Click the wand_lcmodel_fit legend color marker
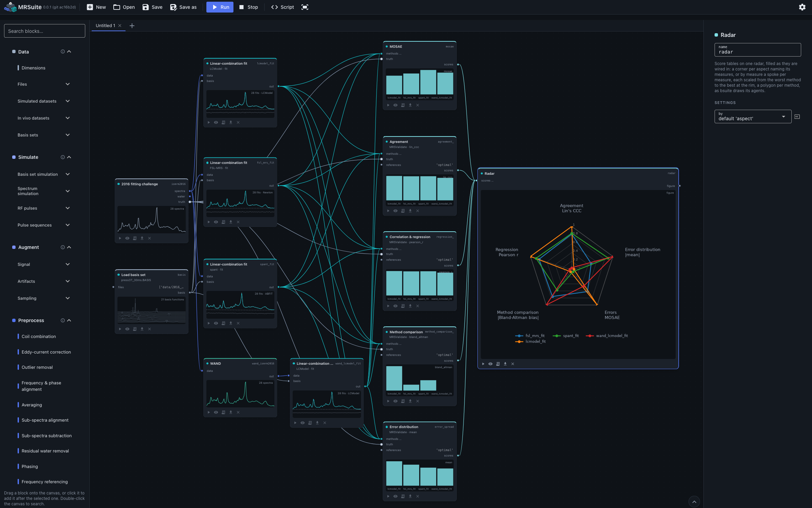 click(x=590, y=336)
